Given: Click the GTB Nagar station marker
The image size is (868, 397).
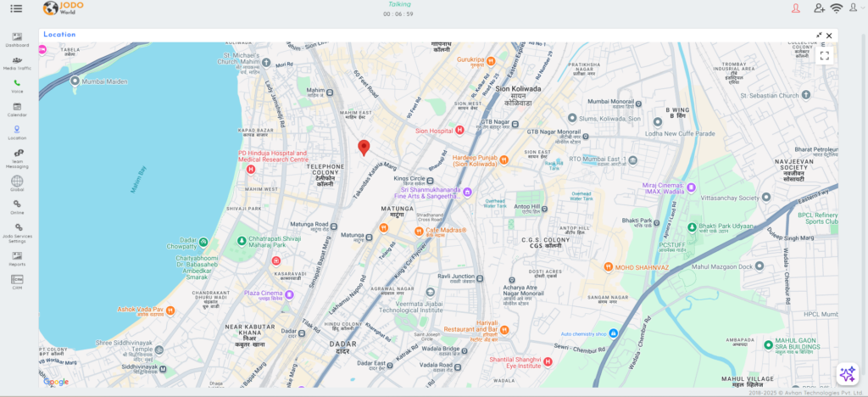Looking at the screenshot, I should click(x=515, y=124).
